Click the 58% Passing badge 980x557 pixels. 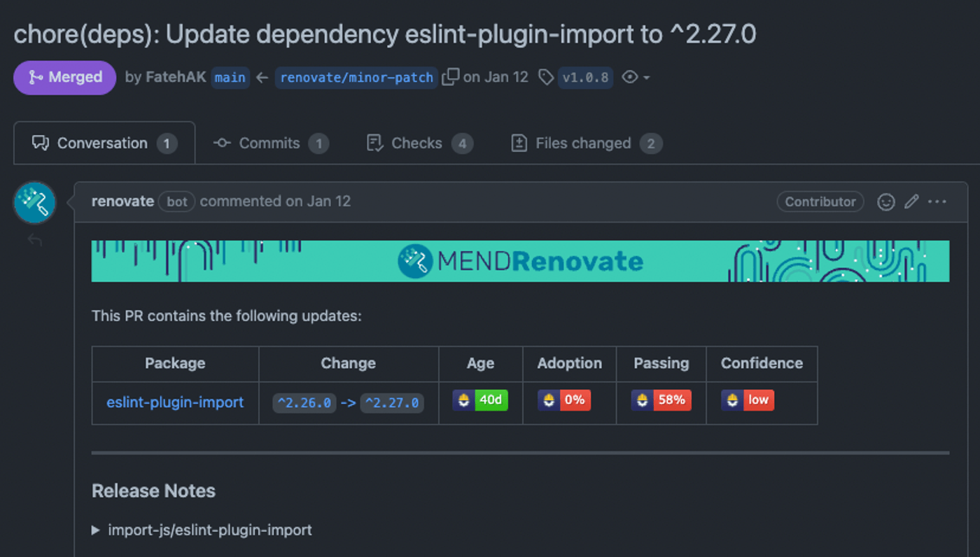661,400
